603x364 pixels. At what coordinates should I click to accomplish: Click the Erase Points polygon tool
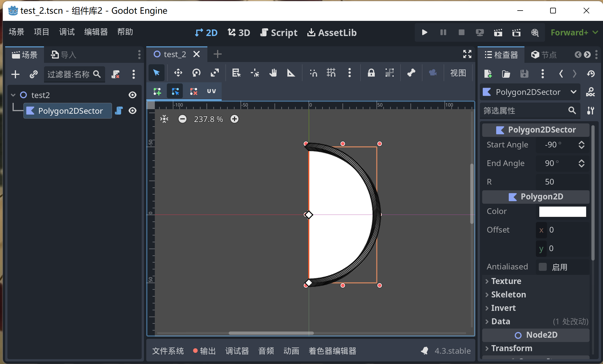(193, 91)
